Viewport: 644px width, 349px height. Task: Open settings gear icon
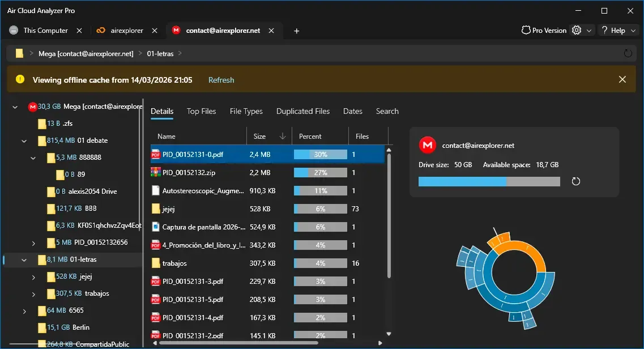point(577,30)
